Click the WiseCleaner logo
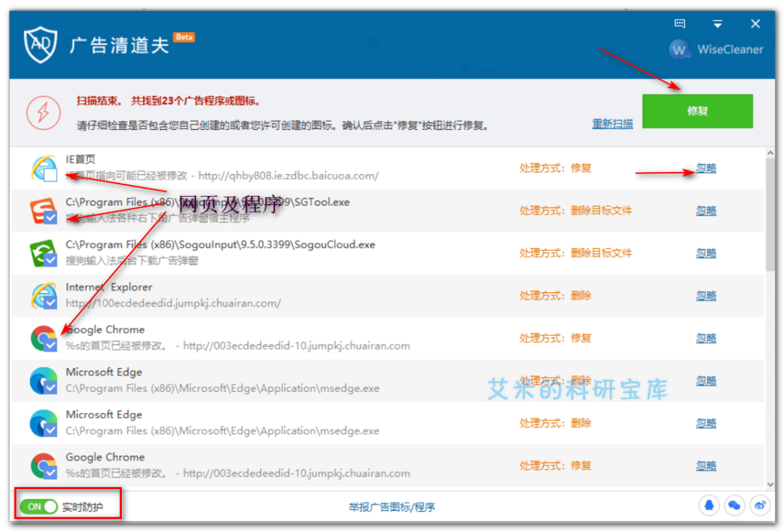 click(x=716, y=49)
